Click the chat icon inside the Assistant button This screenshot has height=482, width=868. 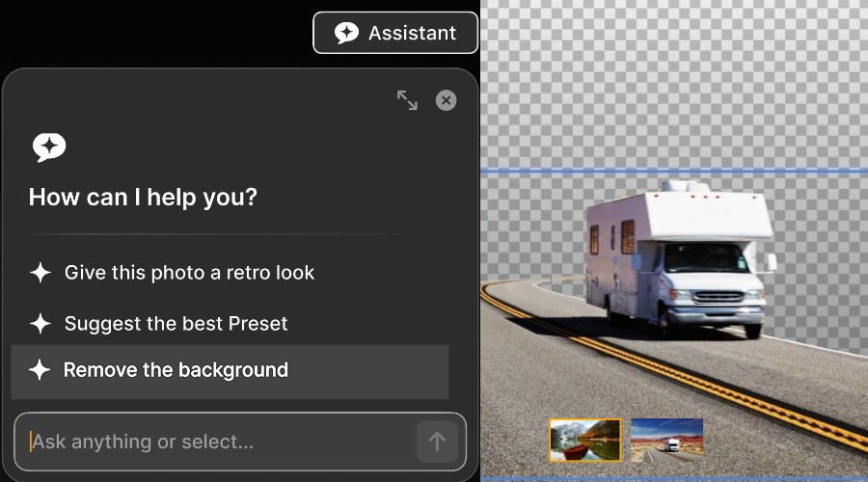(346, 33)
